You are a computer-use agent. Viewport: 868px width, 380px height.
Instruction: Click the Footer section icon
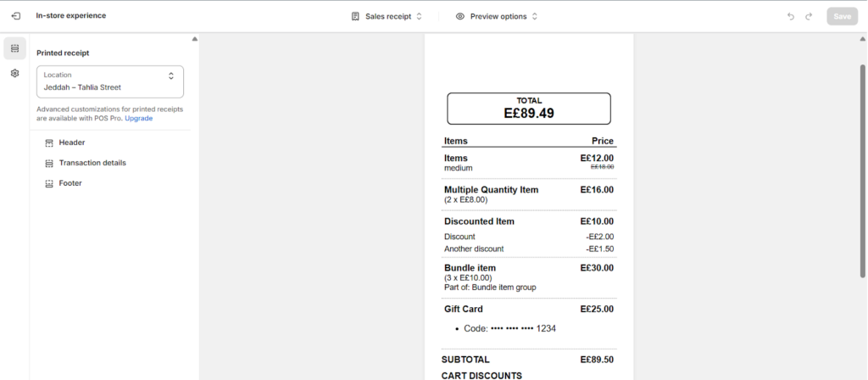(49, 183)
